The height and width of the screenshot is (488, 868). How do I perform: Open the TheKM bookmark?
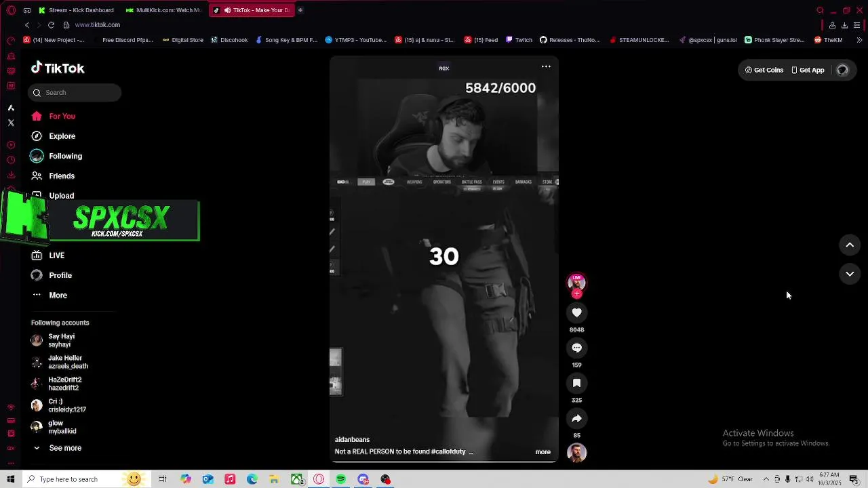coord(828,40)
